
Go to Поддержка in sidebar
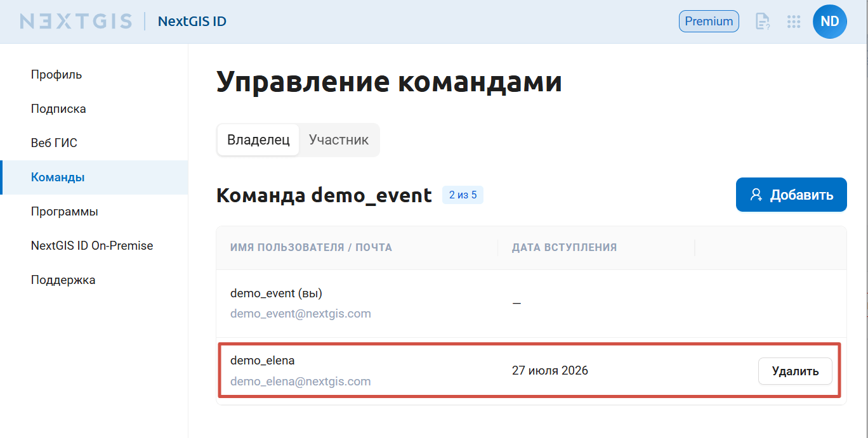click(x=94, y=280)
